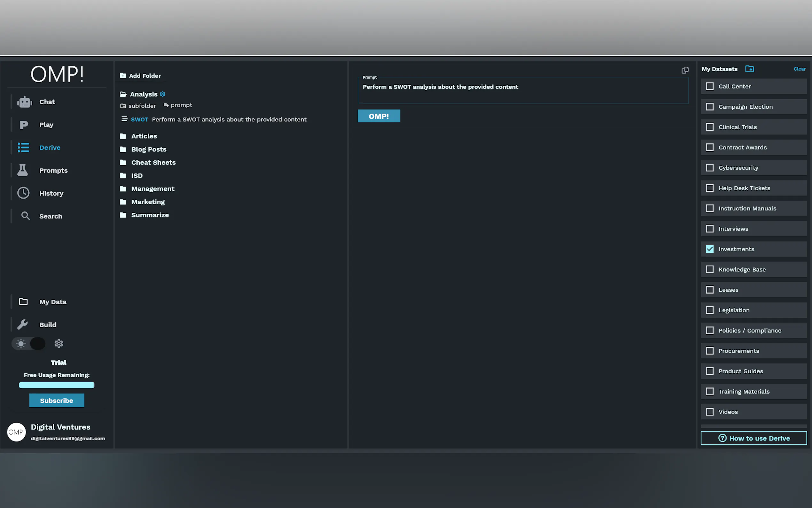The height and width of the screenshot is (508, 812).
Task: Collapse the Analysis folder
Action: tap(143, 94)
